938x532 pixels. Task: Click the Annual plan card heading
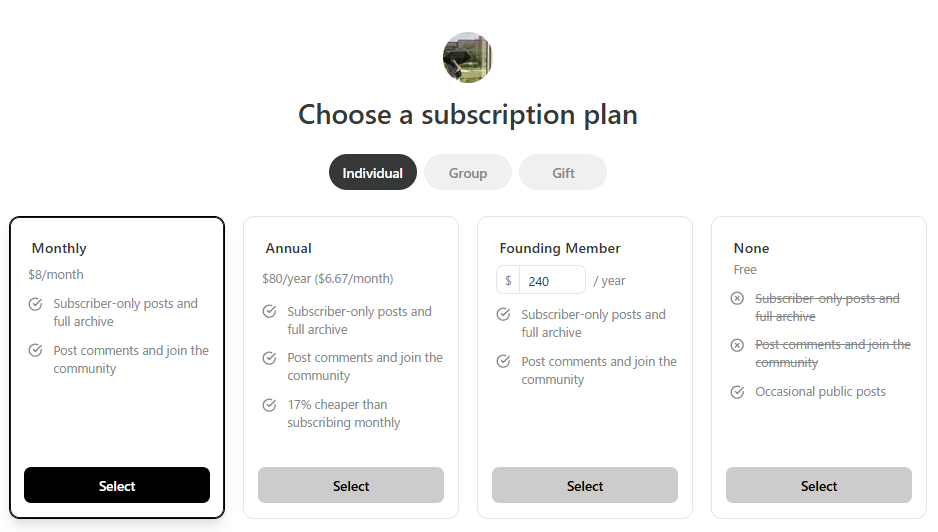click(288, 248)
